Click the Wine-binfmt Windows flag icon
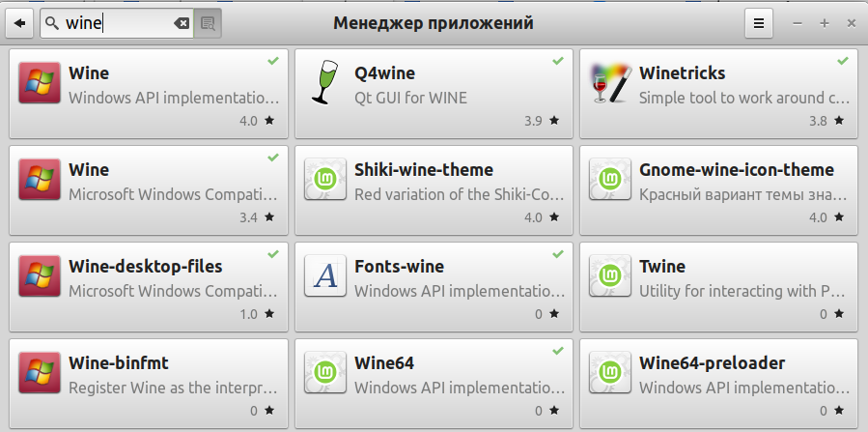The width and height of the screenshot is (868, 432). pos(40,373)
